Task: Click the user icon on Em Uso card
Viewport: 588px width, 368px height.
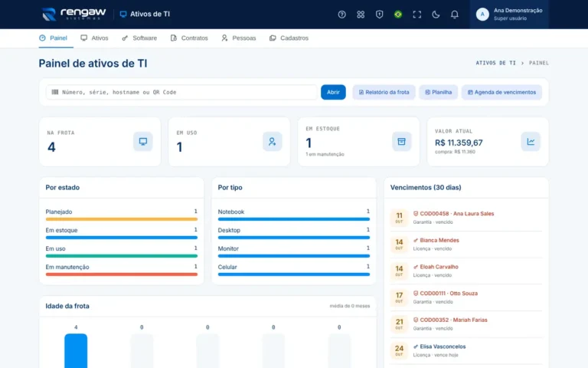Action: tap(273, 142)
